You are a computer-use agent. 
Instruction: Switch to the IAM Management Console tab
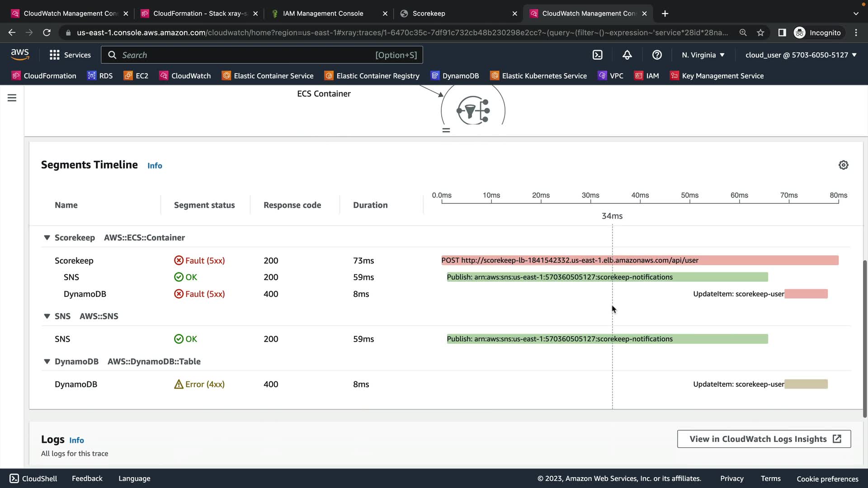point(323,14)
